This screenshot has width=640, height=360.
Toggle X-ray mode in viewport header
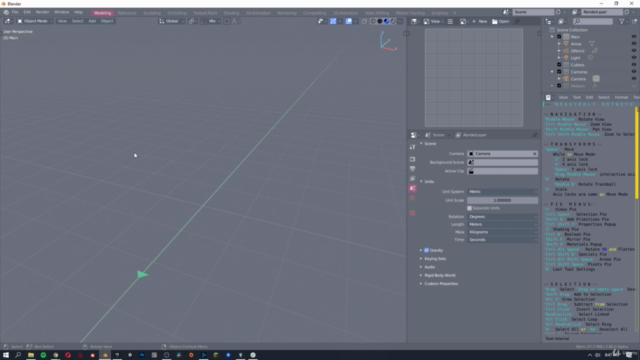click(x=364, y=21)
